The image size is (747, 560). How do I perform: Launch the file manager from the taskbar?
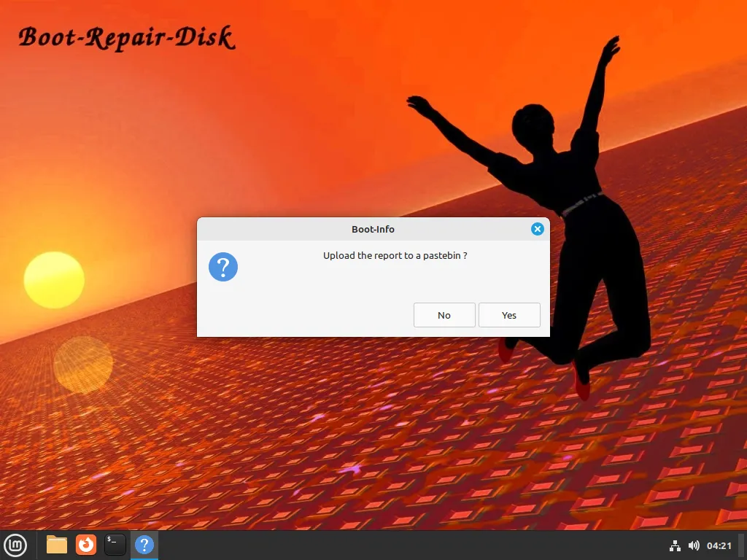point(56,545)
